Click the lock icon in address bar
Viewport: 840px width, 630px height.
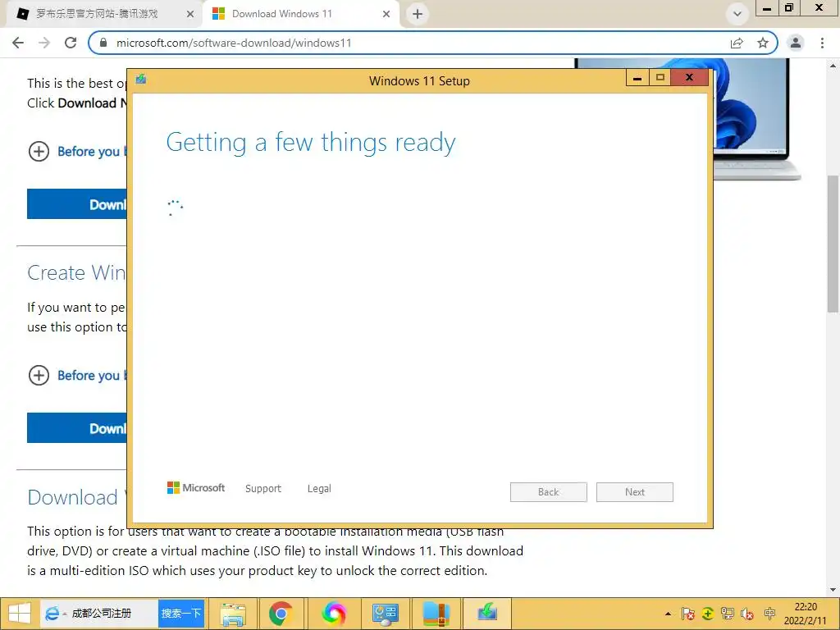tap(103, 43)
